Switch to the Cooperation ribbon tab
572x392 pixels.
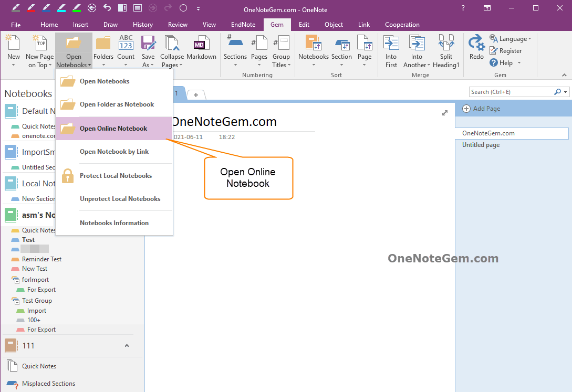point(402,24)
